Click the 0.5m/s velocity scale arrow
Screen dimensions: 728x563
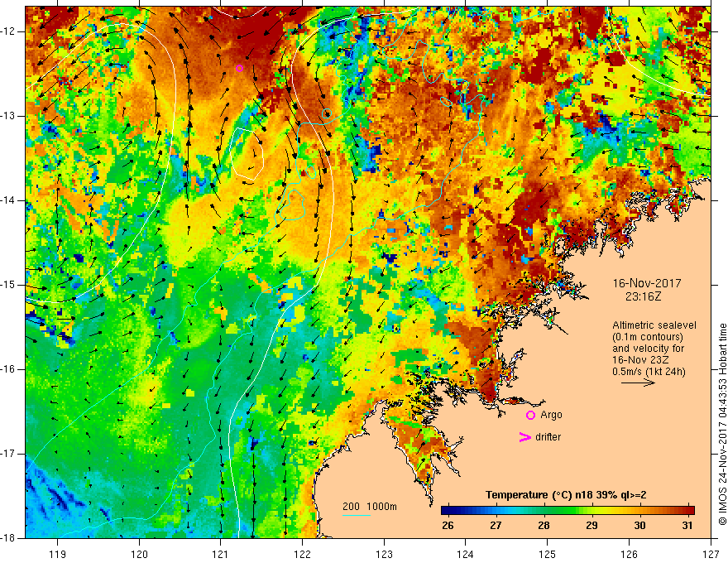click(638, 383)
